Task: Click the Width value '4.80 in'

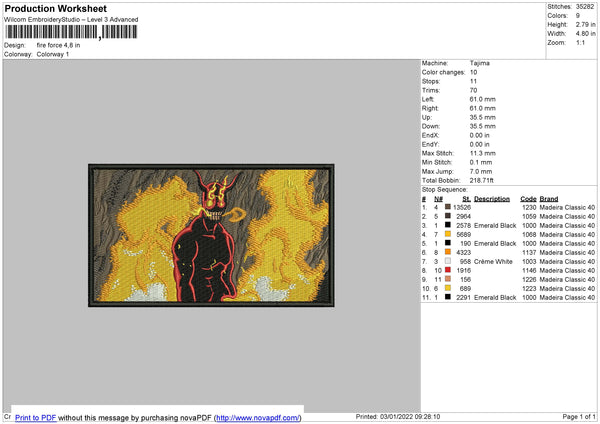Action: [585, 34]
